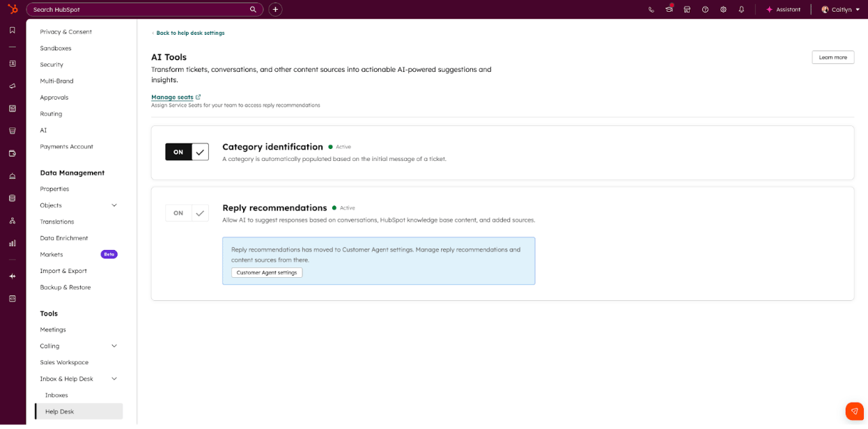The width and height of the screenshot is (868, 429).
Task: Collapse the Inbox & Help Desk section
Action: 114,379
